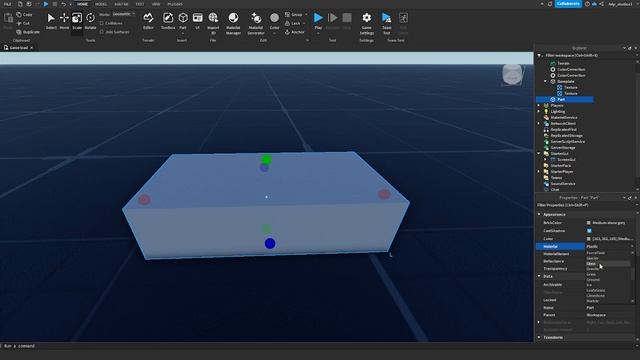
Task: Switch to the HOME ribbon tab
Action: [82, 4]
